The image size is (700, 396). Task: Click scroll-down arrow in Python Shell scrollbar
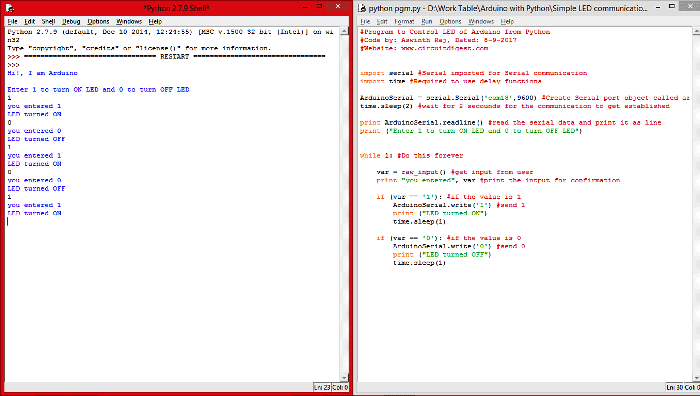pos(344,378)
